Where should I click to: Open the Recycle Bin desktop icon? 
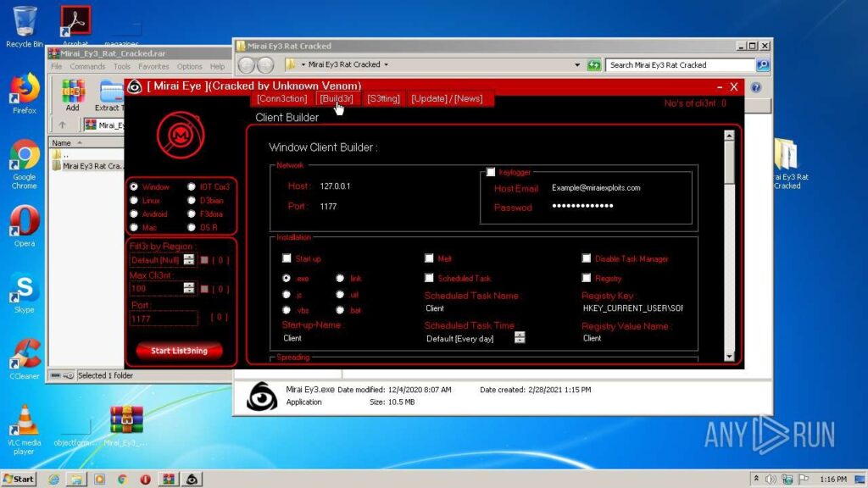pos(24,26)
